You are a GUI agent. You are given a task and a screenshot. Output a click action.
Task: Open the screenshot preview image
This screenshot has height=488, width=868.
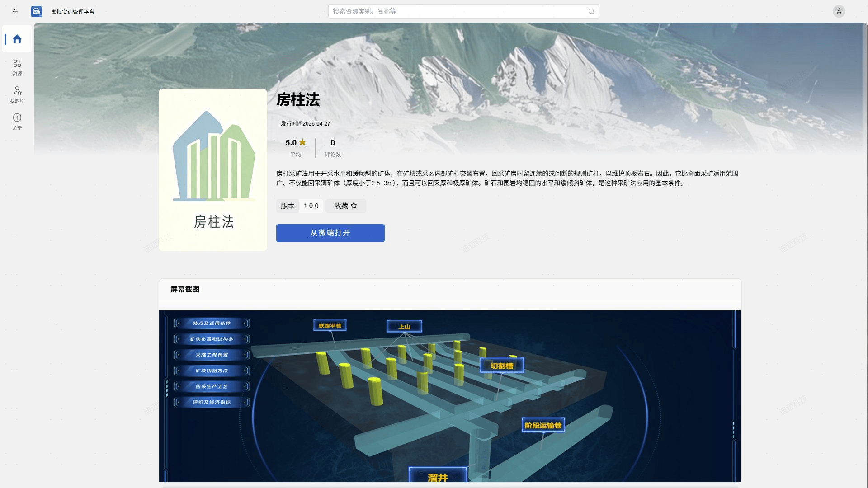pos(450,396)
